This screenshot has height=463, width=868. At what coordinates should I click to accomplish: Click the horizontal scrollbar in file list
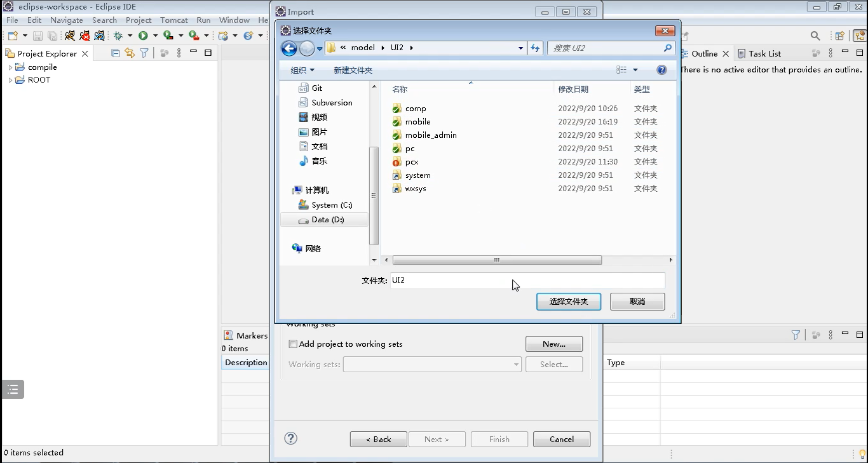(x=497, y=260)
